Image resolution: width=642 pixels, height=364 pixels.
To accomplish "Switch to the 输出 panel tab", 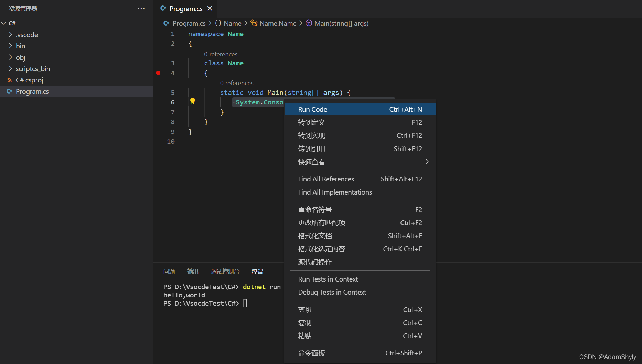I will point(193,272).
